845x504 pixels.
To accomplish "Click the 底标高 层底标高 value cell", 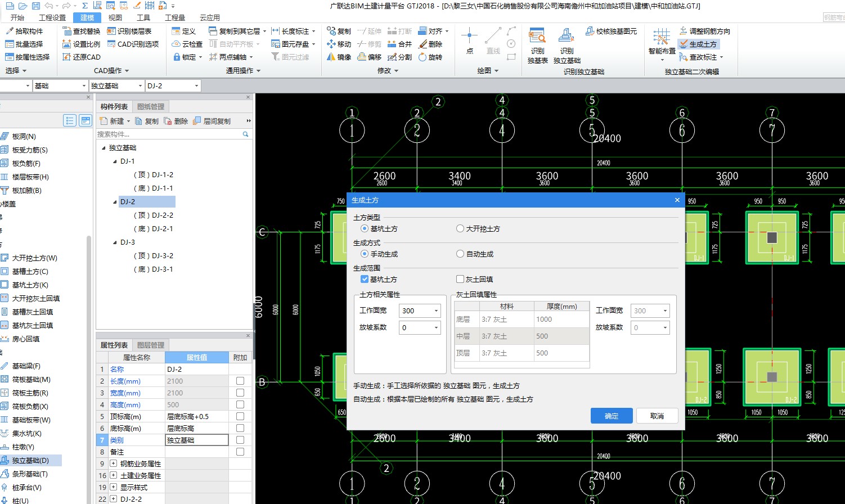I will click(x=196, y=428).
